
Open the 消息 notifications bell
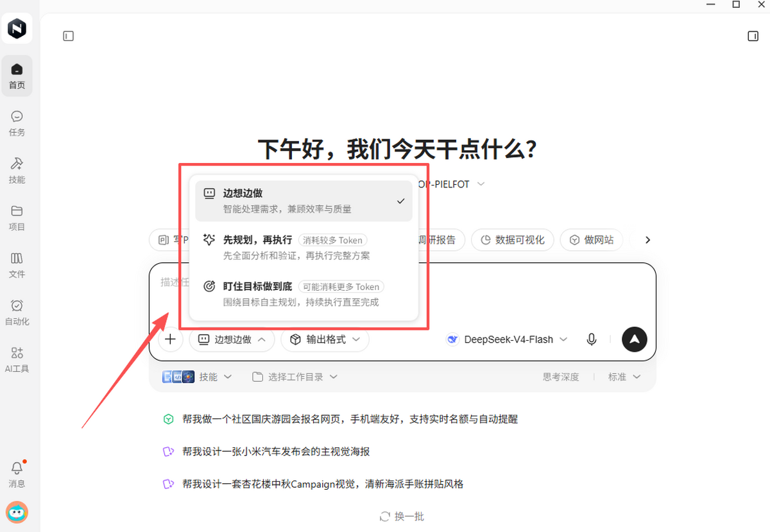pyautogui.click(x=17, y=474)
